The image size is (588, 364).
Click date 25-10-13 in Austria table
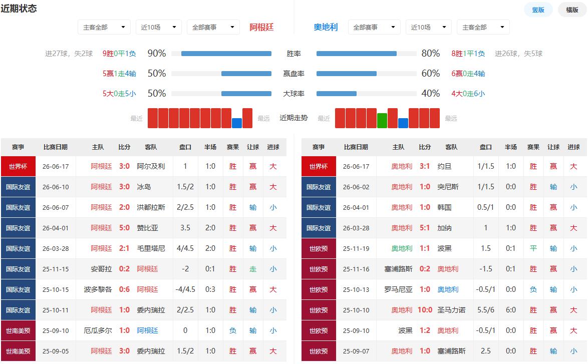point(356,289)
